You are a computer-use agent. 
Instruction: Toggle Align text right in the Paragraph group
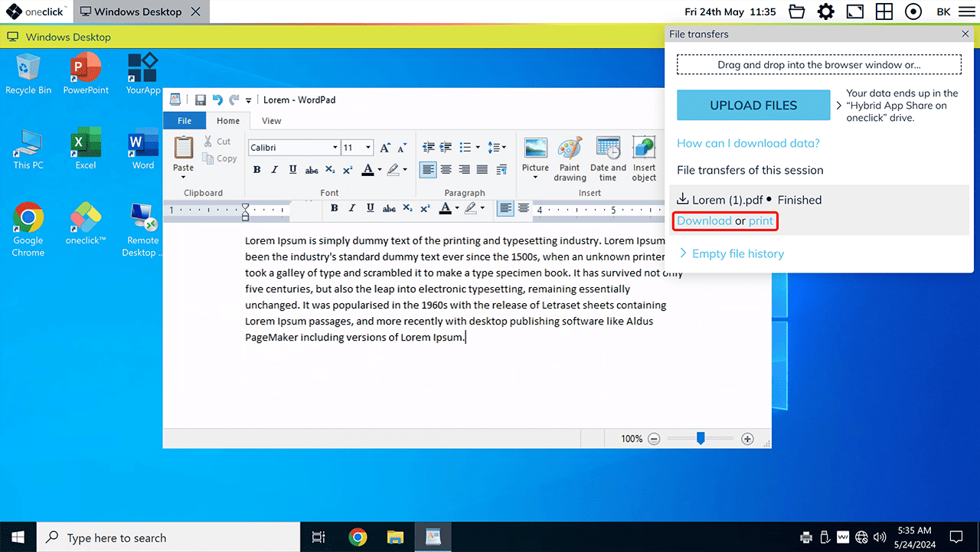464,169
